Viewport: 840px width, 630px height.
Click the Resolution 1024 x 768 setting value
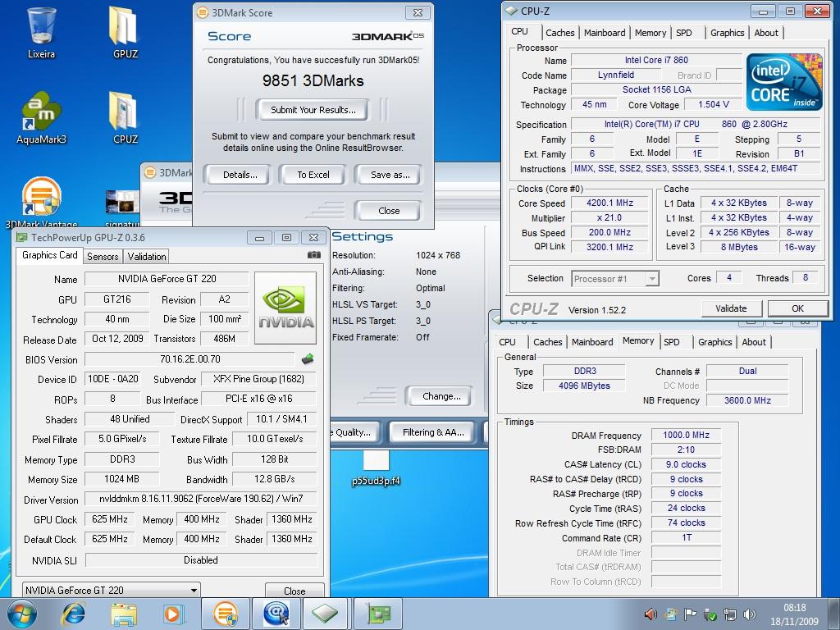coord(438,256)
